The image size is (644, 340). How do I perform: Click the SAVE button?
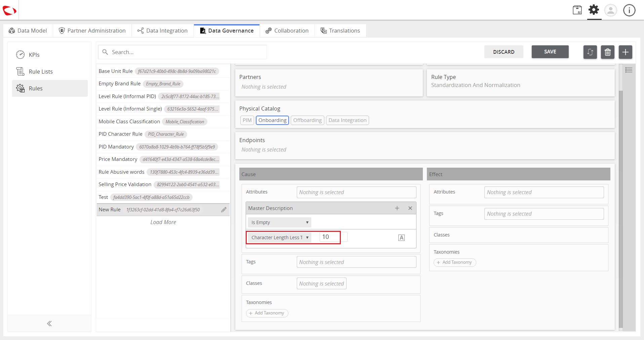pyautogui.click(x=550, y=52)
